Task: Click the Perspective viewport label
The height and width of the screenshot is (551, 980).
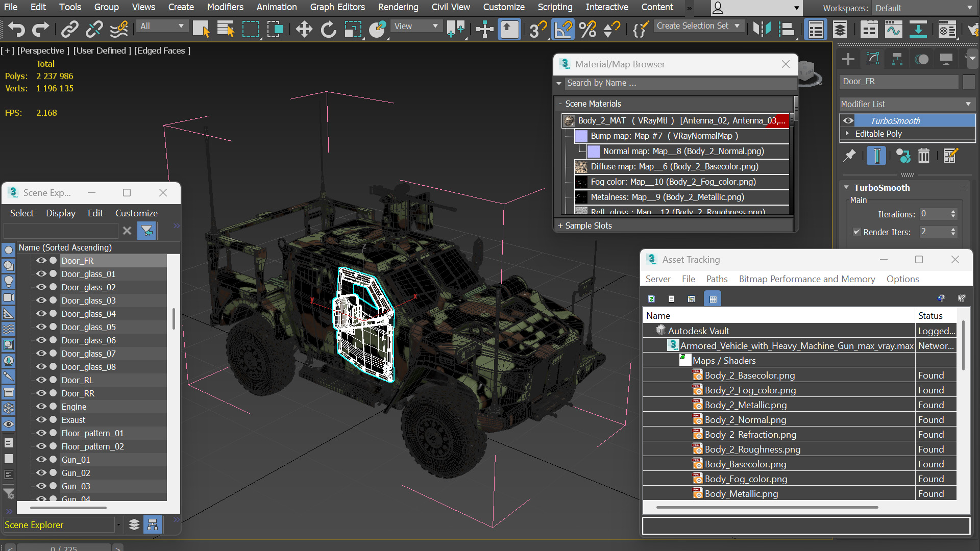Action: pyautogui.click(x=43, y=51)
